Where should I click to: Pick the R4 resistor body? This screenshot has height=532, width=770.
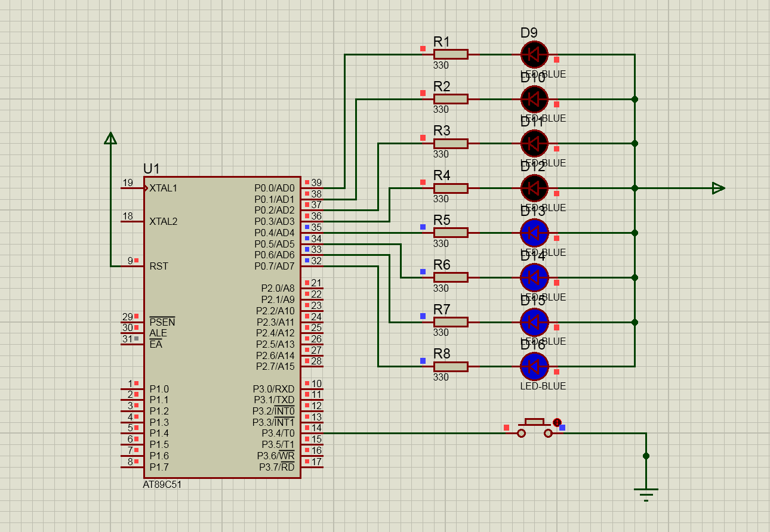(x=451, y=188)
